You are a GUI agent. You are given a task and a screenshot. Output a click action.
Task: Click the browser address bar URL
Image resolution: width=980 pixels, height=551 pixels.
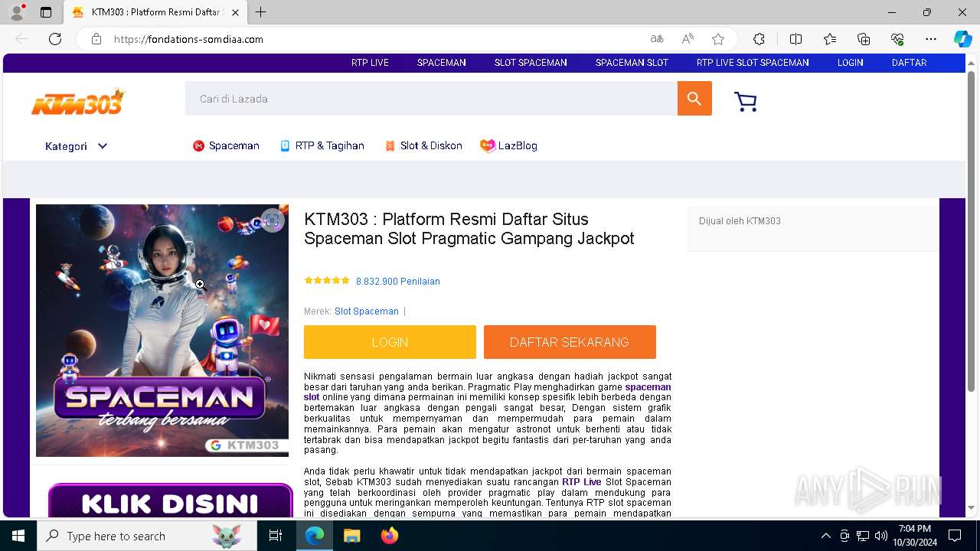(188, 39)
